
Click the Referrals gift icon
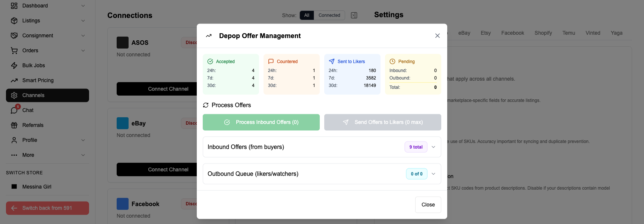point(14,125)
